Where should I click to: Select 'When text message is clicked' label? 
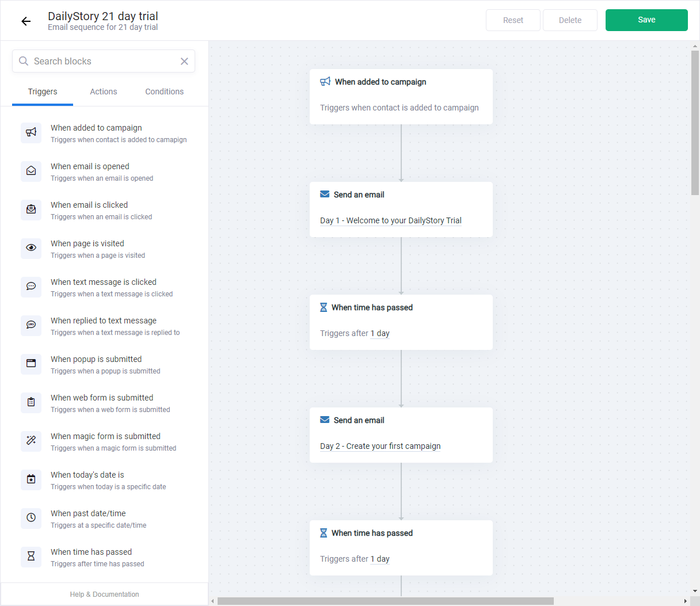click(x=104, y=282)
